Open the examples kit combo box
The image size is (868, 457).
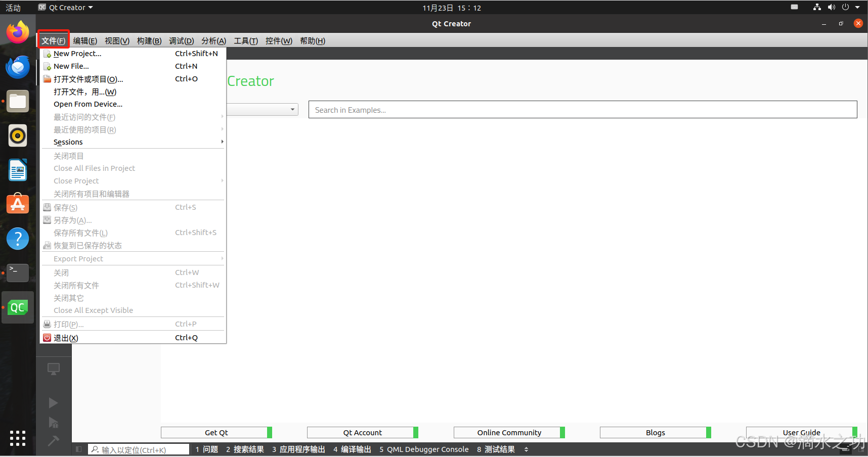point(262,110)
